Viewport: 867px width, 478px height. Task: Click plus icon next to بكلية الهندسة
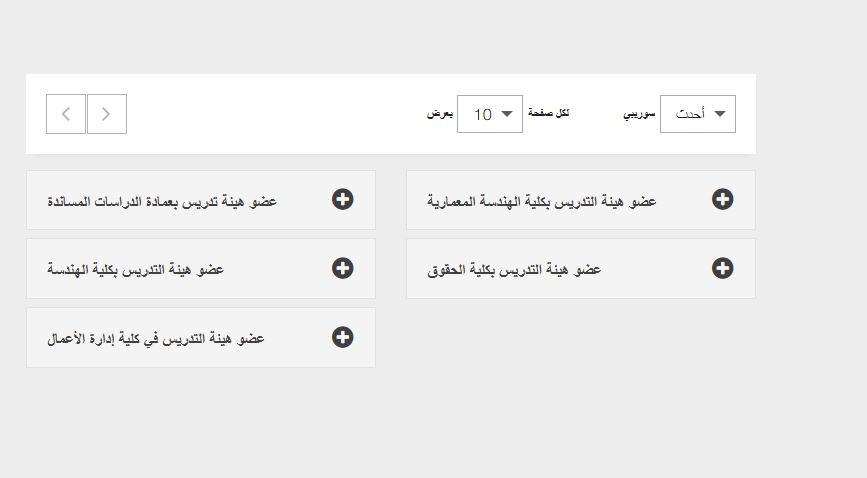click(342, 268)
